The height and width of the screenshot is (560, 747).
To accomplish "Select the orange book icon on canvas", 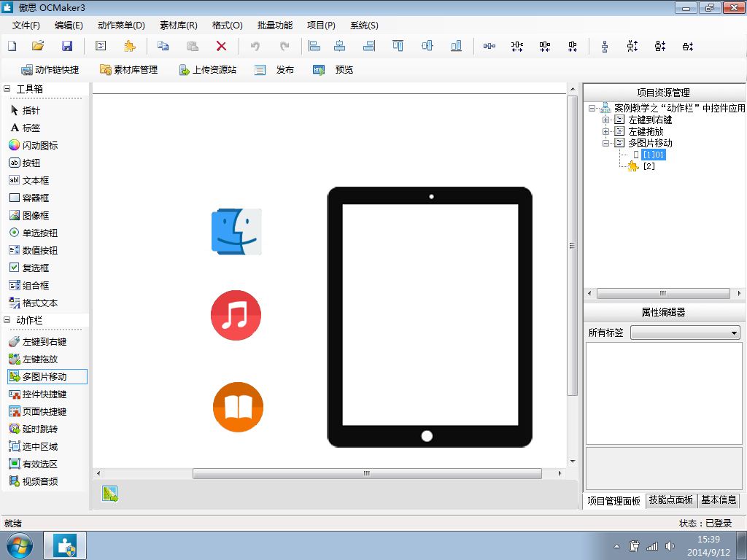I will [x=238, y=407].
